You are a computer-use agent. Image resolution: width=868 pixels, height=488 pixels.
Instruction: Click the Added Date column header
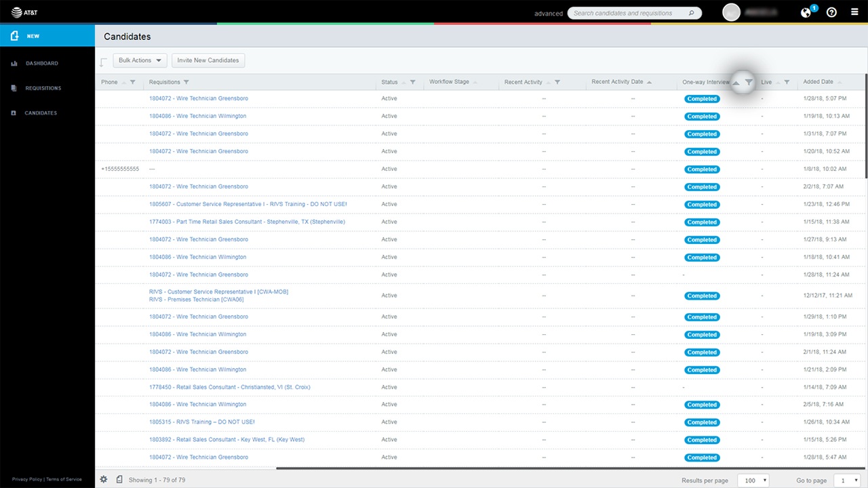click(x=818, y=82)
